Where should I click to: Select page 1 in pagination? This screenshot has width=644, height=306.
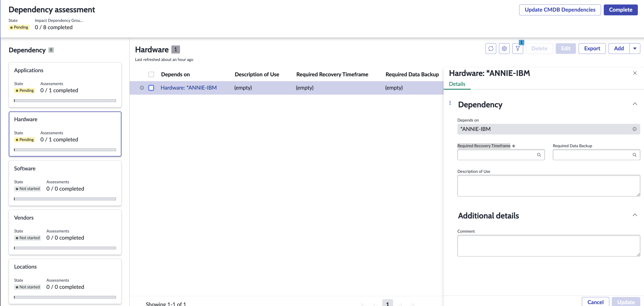click(387, 303)
